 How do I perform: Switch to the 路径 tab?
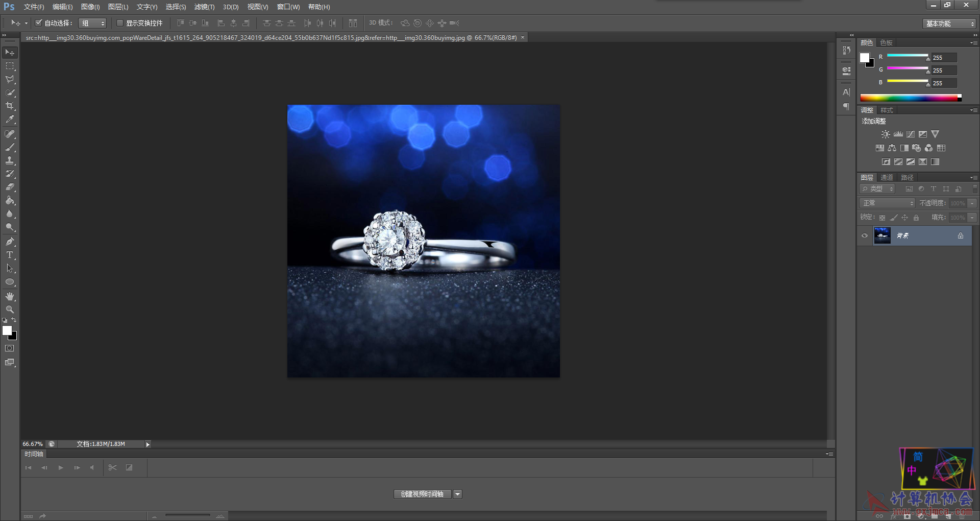tap(907, 178)
